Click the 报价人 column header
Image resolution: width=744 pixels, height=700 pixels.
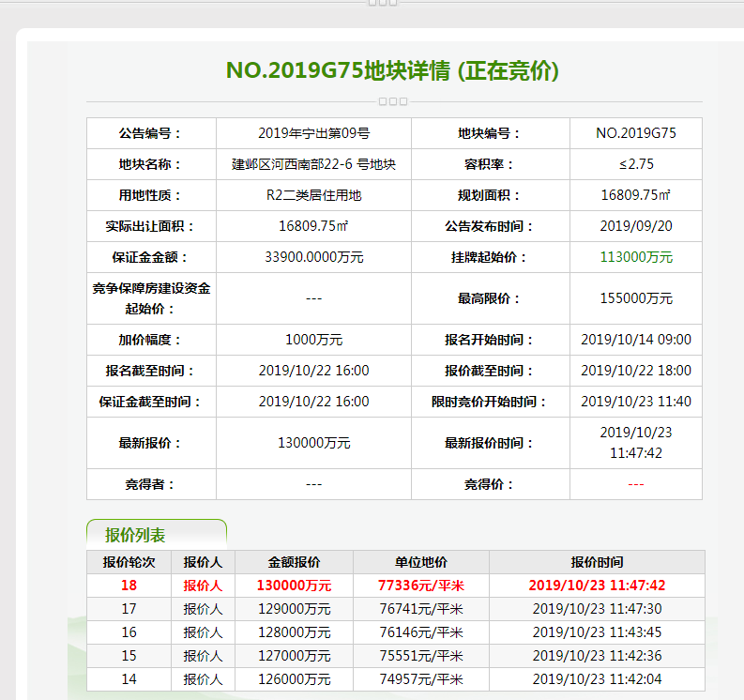click(x=203, y=562)
